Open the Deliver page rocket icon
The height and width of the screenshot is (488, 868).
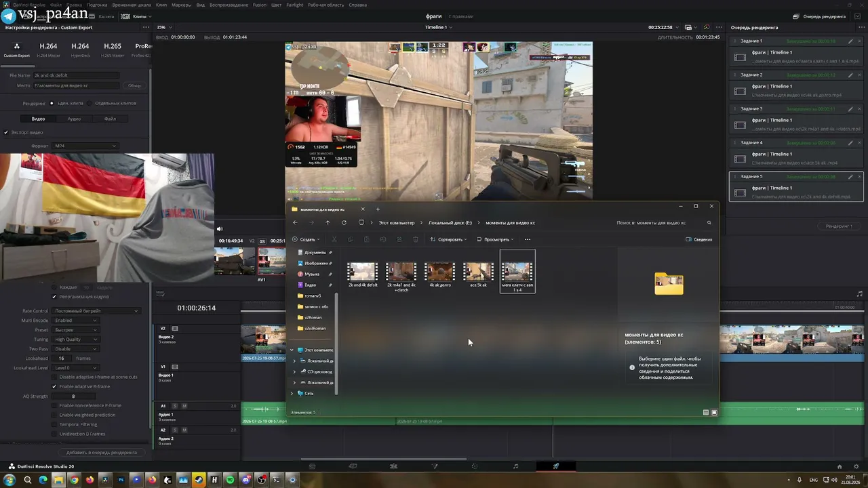point(555,466)
